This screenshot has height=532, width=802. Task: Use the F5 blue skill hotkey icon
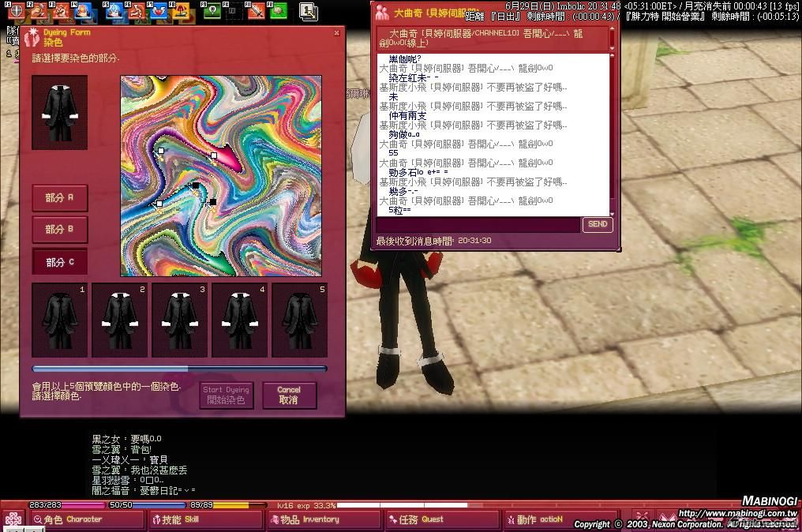click(x=114, y=10)
